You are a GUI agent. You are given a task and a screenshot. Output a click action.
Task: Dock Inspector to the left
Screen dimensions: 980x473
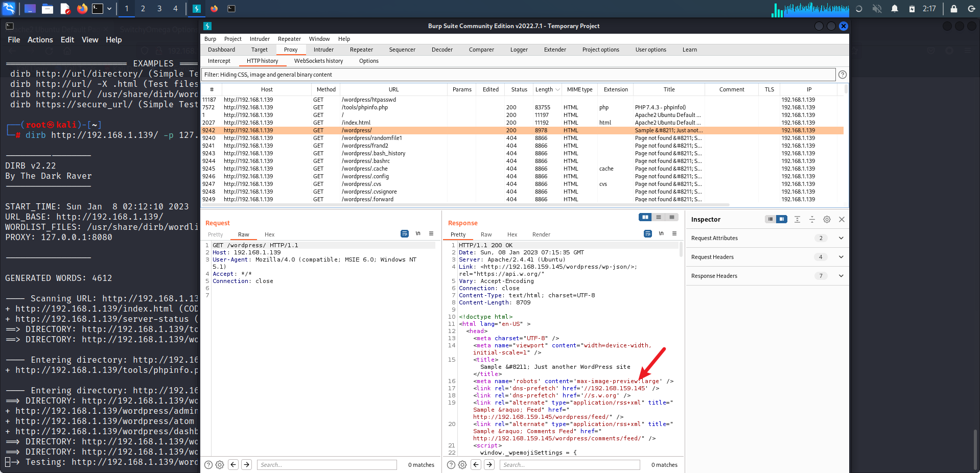[770, 219]
